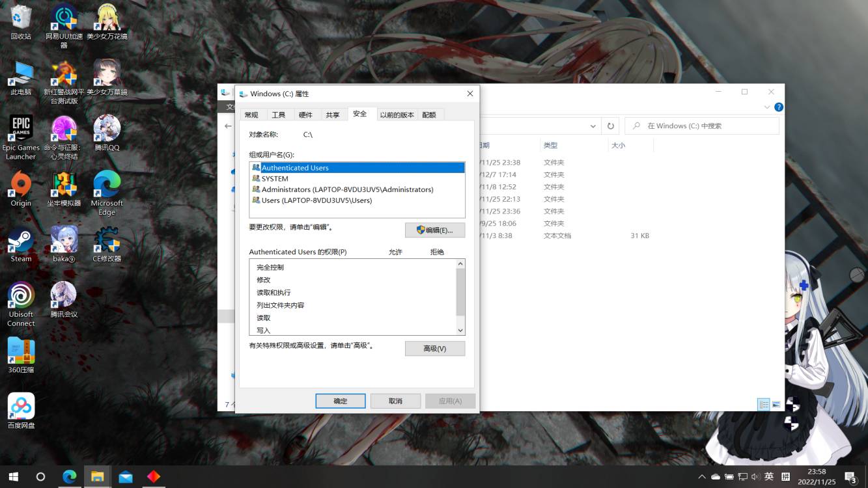The height and width of the screenshot is (488, 868).
Task: Toggle the 拼 IME mode indicator
Action: (x=785, y=477)
